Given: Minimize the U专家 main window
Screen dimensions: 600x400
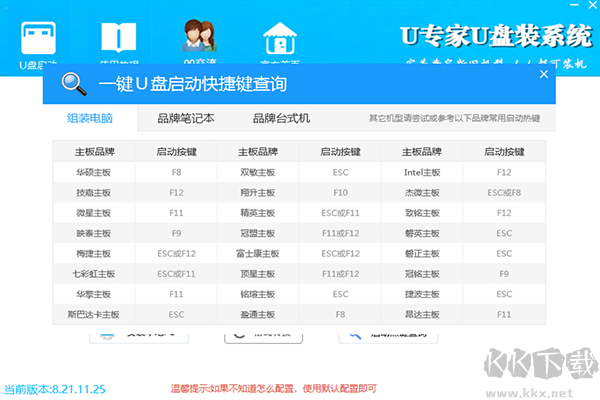Looking at the screenshot, I should [x=574, y=5].
